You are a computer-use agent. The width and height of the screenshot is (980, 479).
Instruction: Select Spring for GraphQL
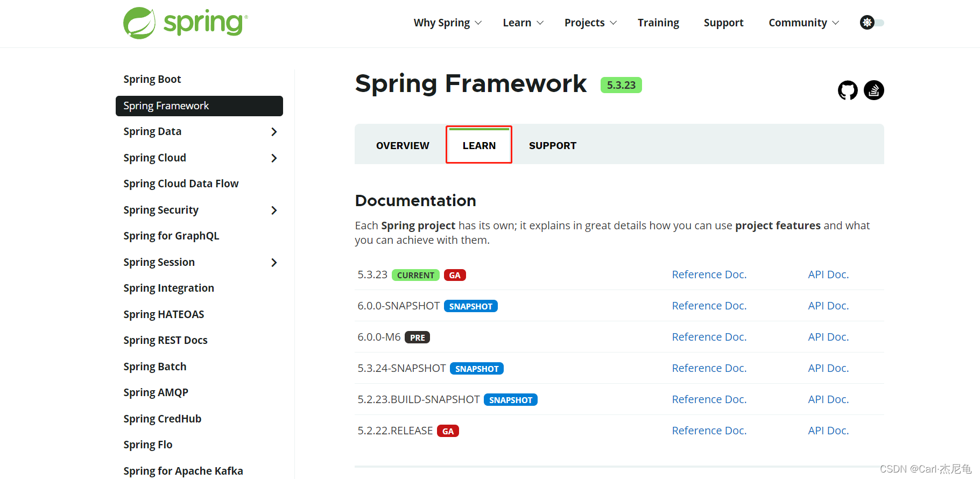tap(171, 236)
